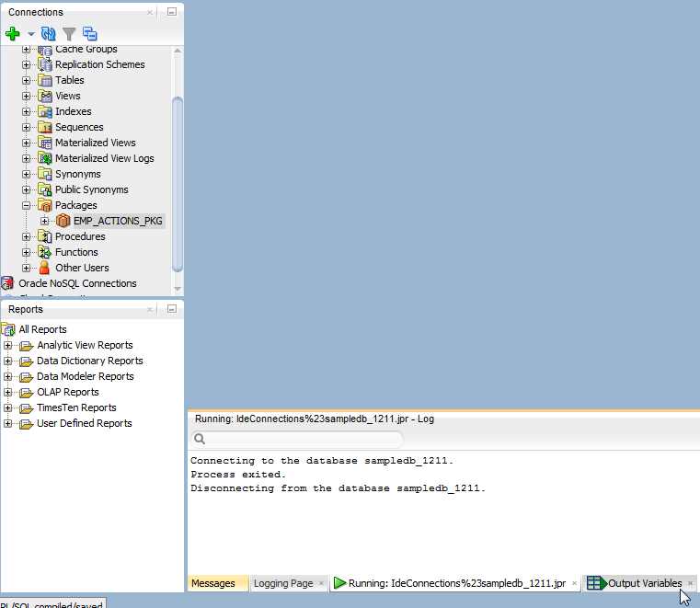Click the Schema Browser icon in Connections toolbar

point(90,33)
